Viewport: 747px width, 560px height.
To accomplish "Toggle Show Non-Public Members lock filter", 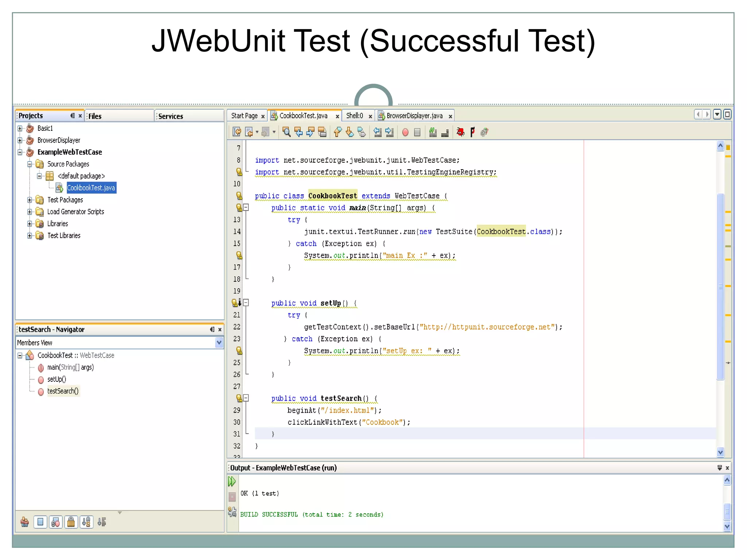I will [x=71, y=522].
